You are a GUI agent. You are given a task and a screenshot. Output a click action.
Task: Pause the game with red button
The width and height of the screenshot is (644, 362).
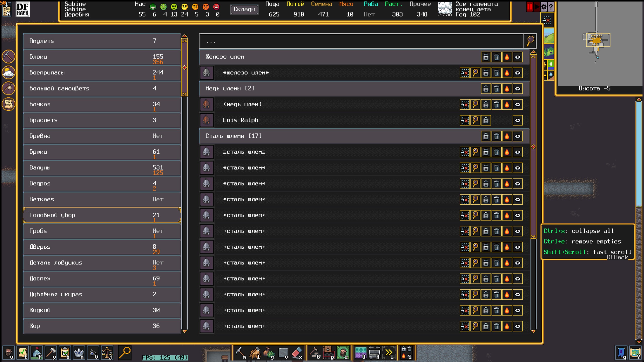tap(530, 7)
